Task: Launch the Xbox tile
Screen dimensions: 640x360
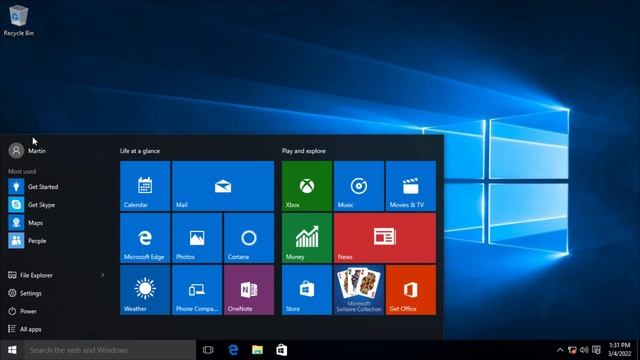Action: (307, 186)
